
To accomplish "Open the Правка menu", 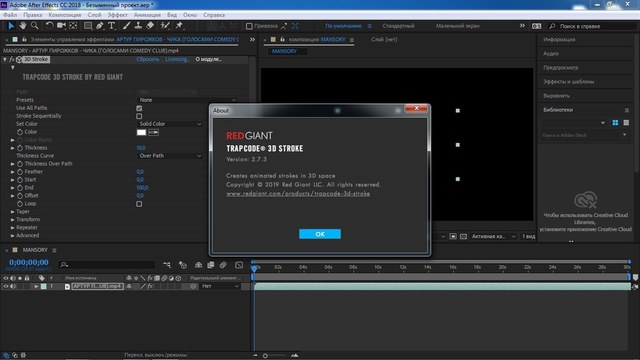I will click(x=32, y=15).
